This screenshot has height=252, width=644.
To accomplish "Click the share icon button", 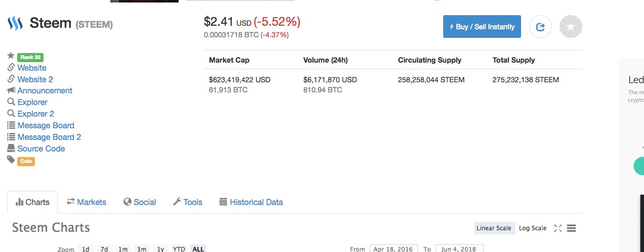I will (540, 27).
